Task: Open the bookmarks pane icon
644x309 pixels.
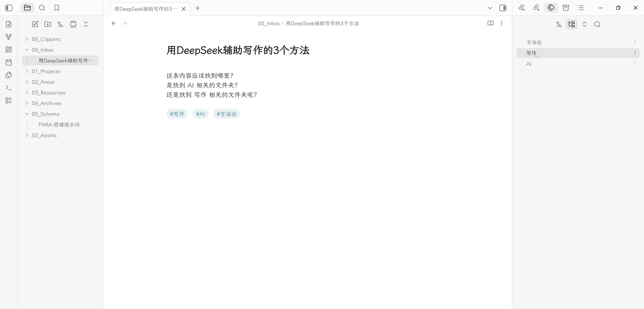Action: point(57,8)
